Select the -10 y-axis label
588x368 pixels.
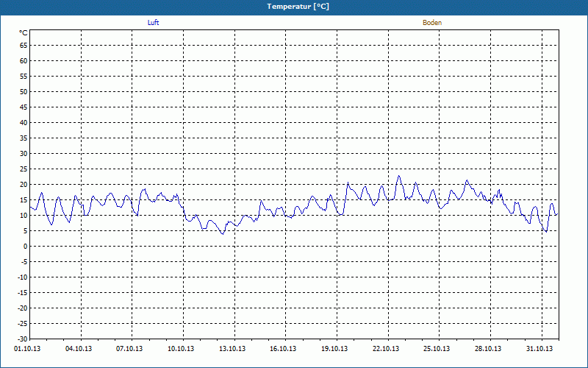[23, 277]
